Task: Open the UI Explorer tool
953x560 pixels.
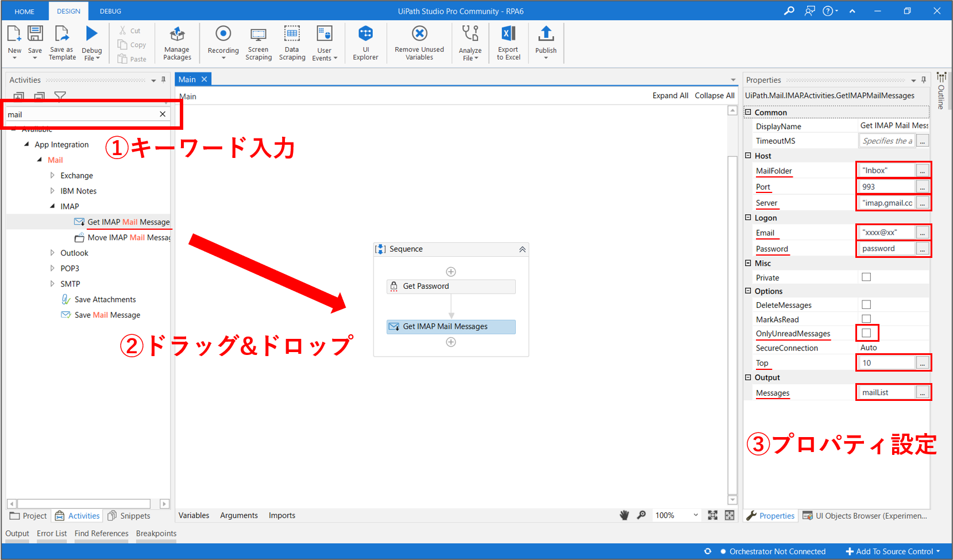Action: tap(365, 42)
